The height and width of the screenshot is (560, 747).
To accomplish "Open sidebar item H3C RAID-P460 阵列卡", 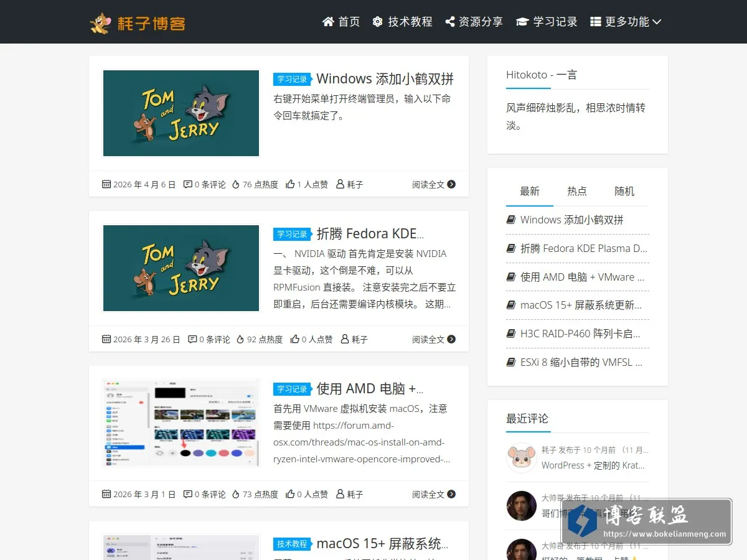I will (580, 334).
